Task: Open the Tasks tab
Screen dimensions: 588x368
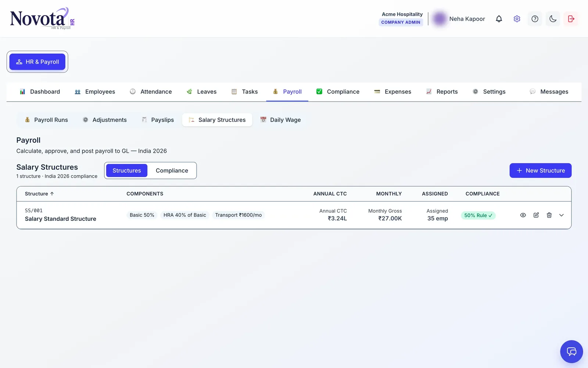Action: pos(244,92)
